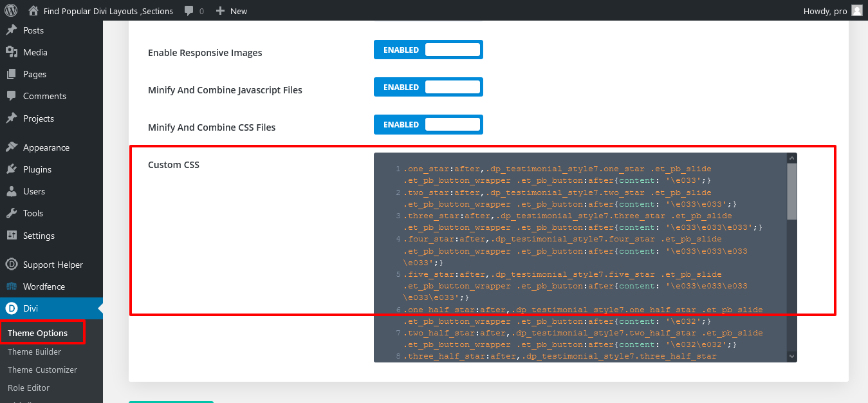Click the Appearance brush icon
The width and height of the screenshot is (868, 403).
(12, 147)
